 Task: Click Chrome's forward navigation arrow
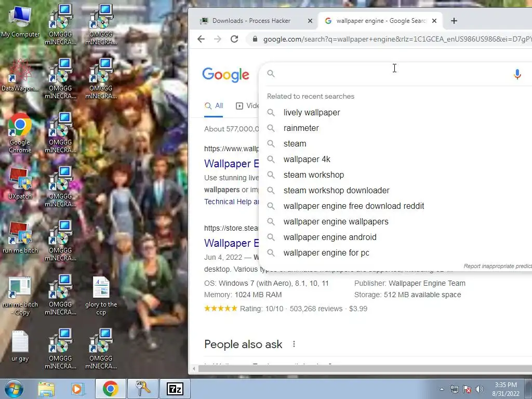click(218, 39)
